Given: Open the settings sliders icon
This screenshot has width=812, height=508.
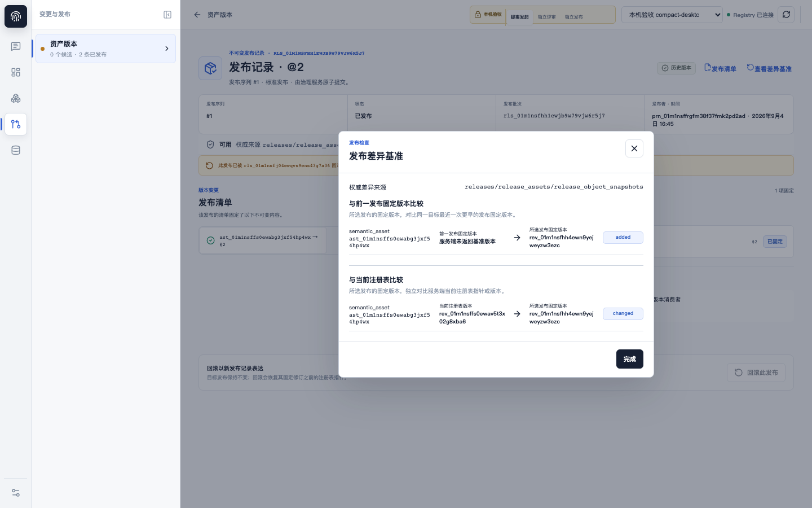Looking at the screenshot, I should (16, 493).
